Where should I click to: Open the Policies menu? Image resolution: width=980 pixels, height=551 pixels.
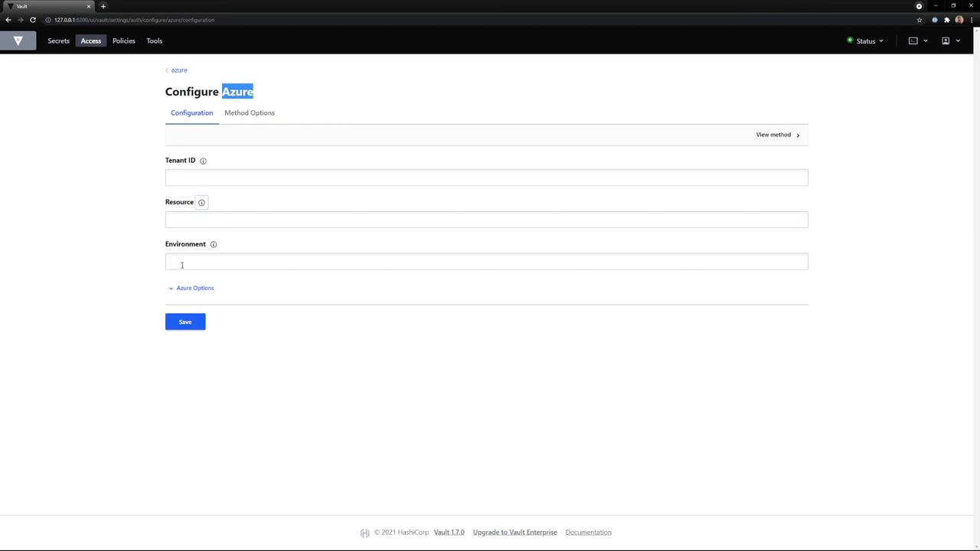click(124, 41)
